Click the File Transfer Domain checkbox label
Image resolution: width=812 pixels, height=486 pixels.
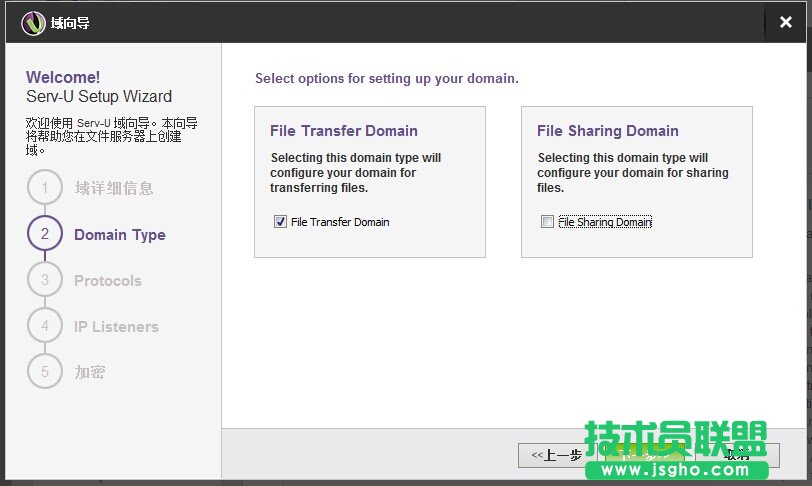pos(339,222)
